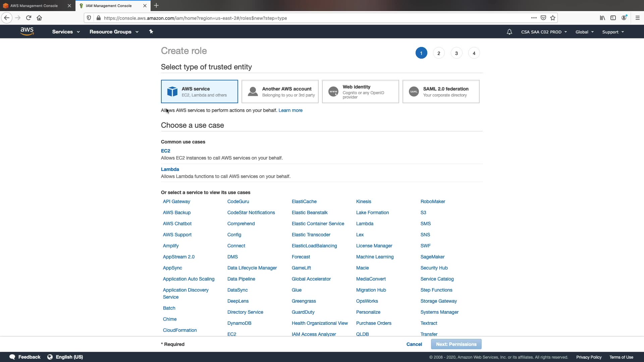The height and width of the screenshot is (362, 644).
Task: Open the notifications bell icon
Action: [509, 32]
